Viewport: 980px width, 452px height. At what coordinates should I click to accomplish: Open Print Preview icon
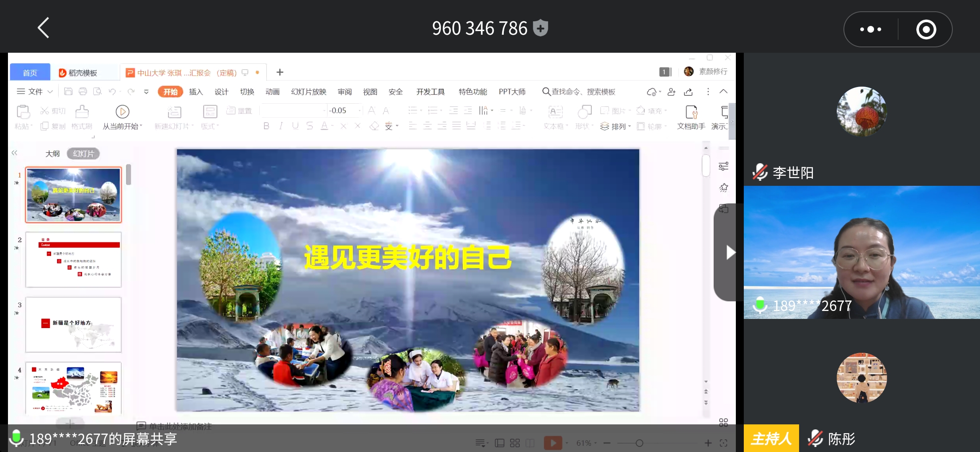point(98,92)
